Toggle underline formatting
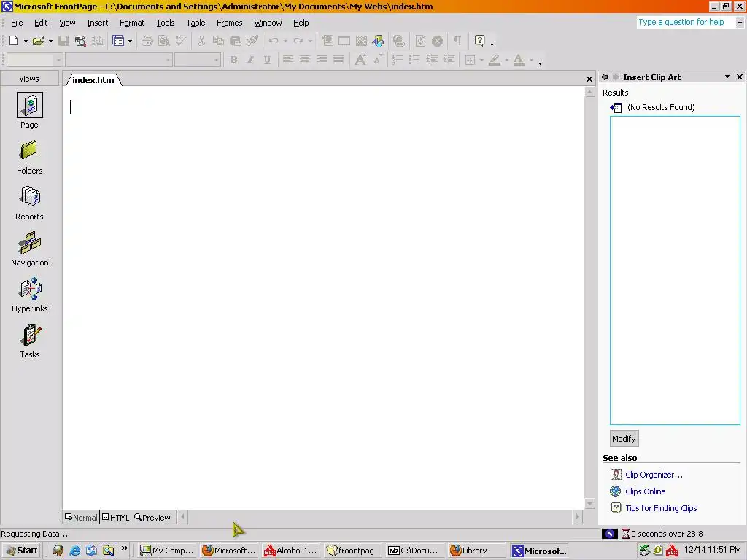 [x=267, y=60]
